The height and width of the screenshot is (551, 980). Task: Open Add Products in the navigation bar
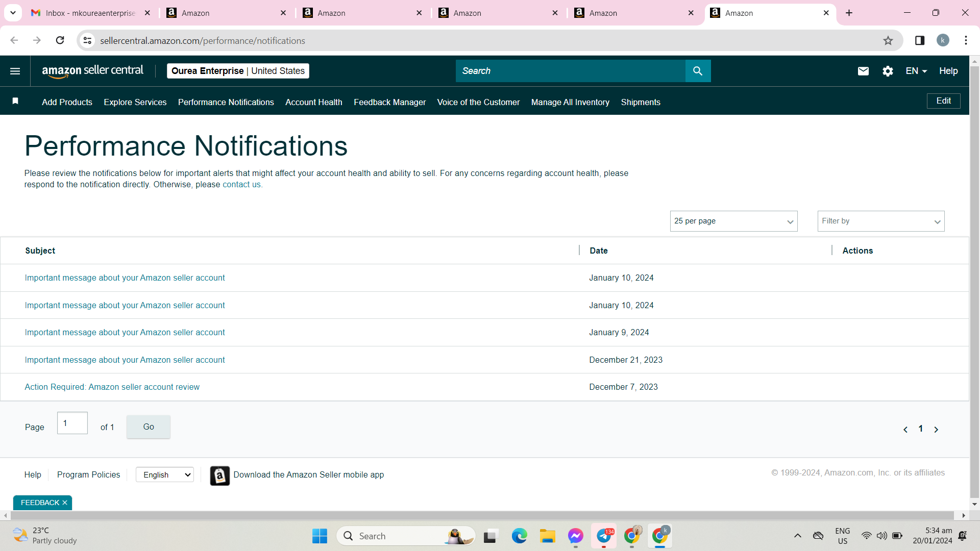67,102
